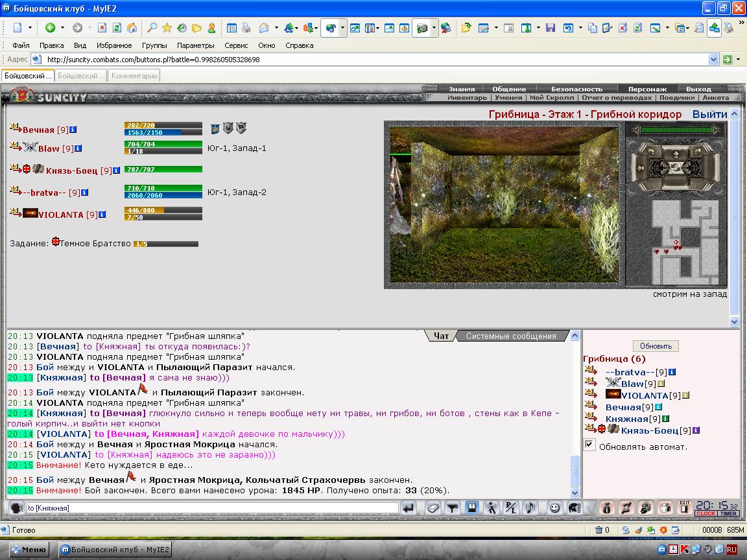Click the Меню start button on taskbar
The height and width of the screenshot is (560, 747).
tap(29, 550)
